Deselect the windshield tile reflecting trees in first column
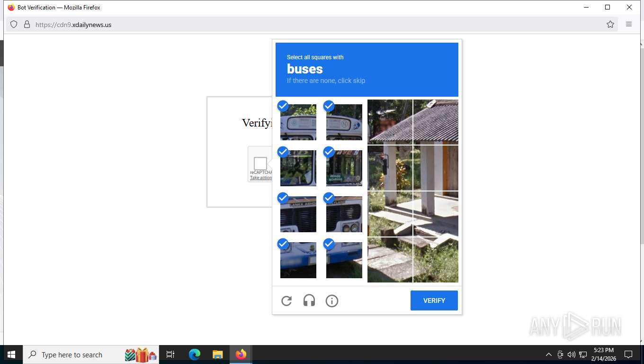The height and width of the screenshot is (364, 644). [x=298, y=168]
